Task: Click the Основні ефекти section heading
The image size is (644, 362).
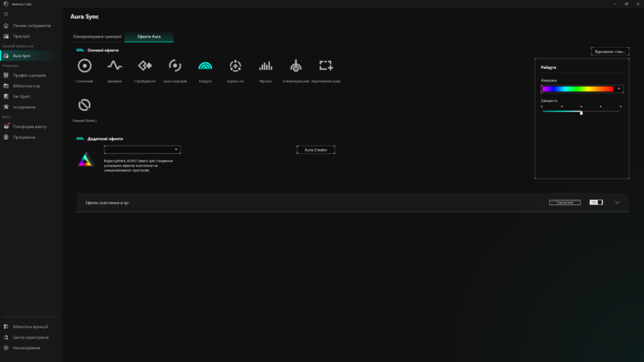Action: click(x=103, y=50)
